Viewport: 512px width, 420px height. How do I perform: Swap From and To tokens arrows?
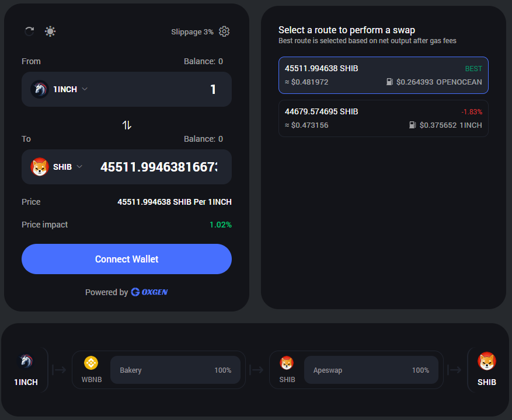(127, 125)
